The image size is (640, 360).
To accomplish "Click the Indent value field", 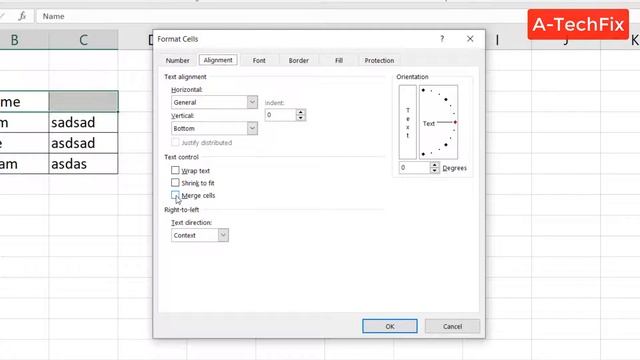I will [x=281, y=115].
